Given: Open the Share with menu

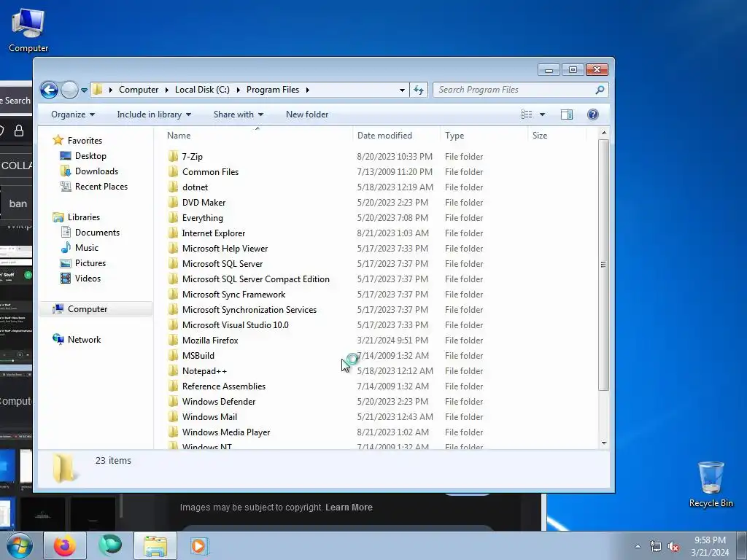Looking at the screenshot, I should (x=239, y=114).
